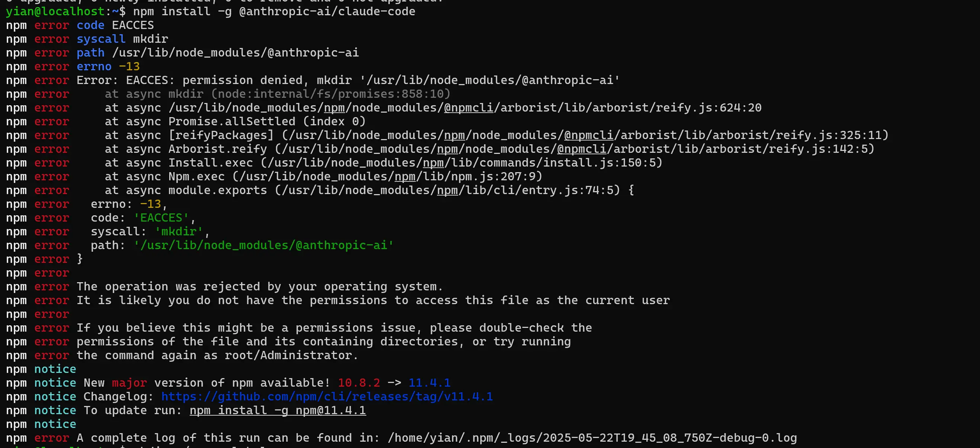Click the blue 'syscall' keyword on the mkdir line

(101, 39)
